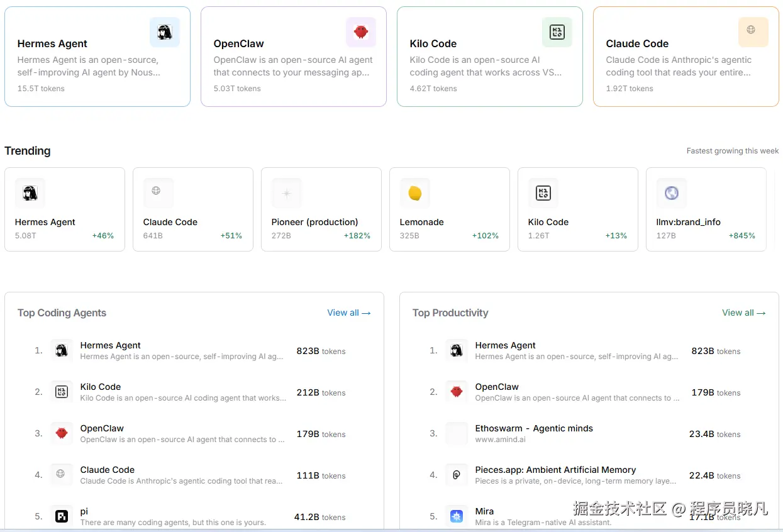Open Pieces.app: Ambient Artificial Memory entry

(555, 470)
